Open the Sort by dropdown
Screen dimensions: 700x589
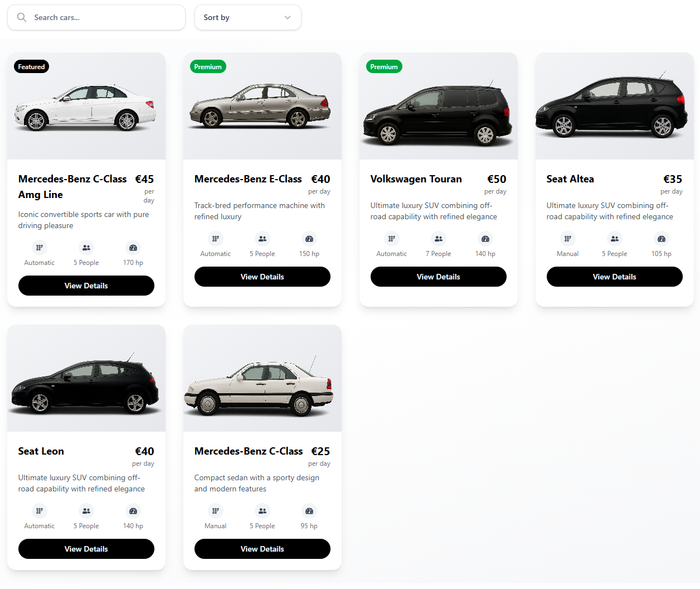(x=247, y=17)
